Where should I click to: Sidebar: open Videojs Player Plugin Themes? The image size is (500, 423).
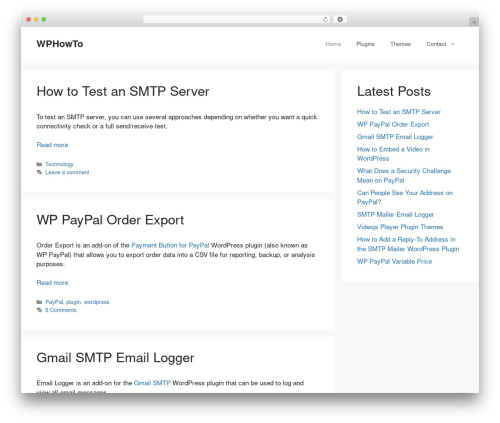click(400, 227)
